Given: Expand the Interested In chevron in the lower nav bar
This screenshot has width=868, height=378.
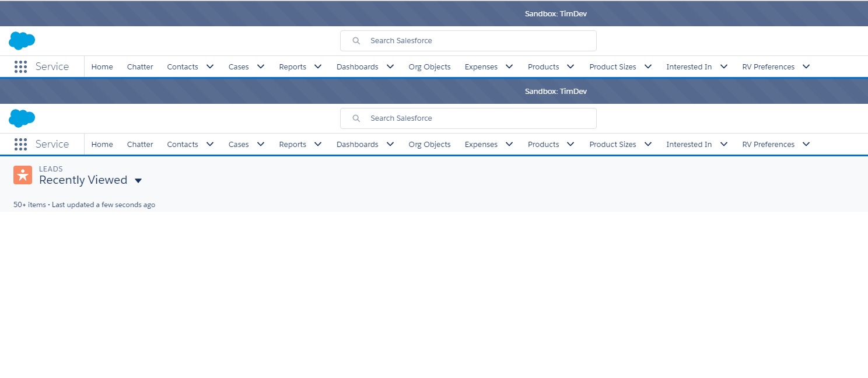Looking at the screenshot, I should pyautogui.click(x=724, y=144).
